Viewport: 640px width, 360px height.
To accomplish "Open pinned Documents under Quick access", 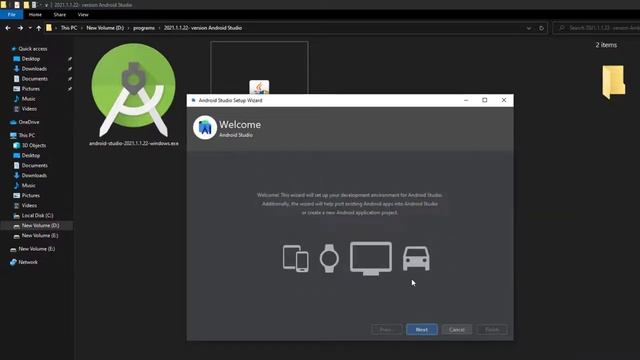I will pyautogui.click(x=34, y=79).
